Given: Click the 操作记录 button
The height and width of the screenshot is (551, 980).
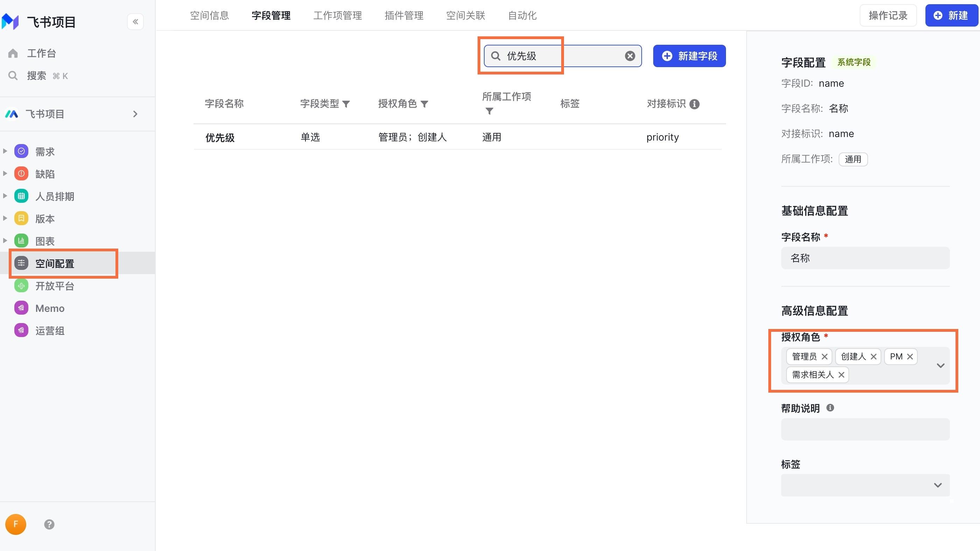Looking at the screenshot, I should [x=888, y=15].
